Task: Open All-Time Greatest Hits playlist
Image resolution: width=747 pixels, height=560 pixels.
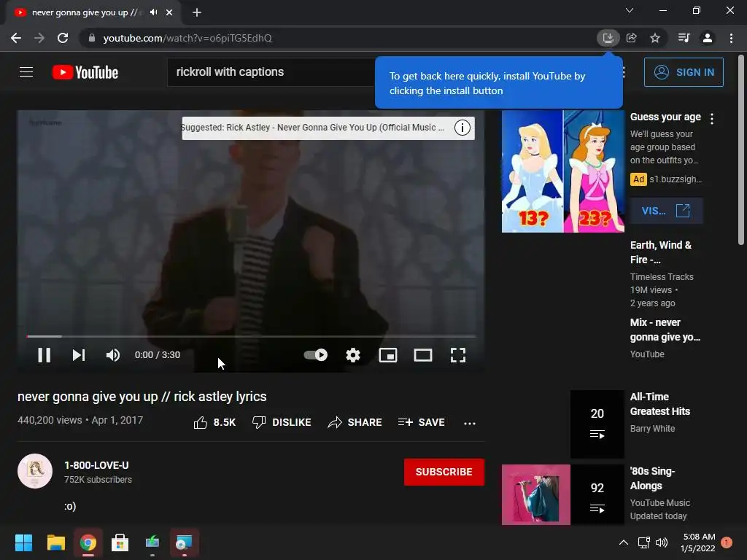Action: [659, 404]
